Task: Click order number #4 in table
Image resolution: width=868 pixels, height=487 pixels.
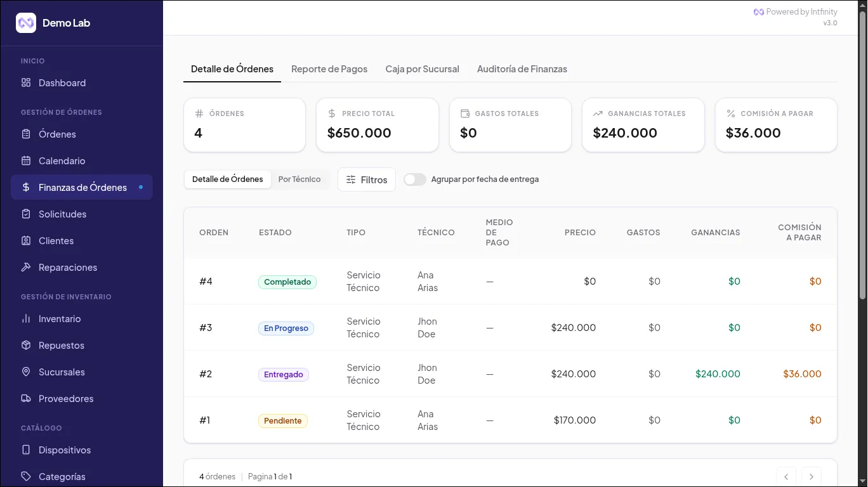Action: 206,282
